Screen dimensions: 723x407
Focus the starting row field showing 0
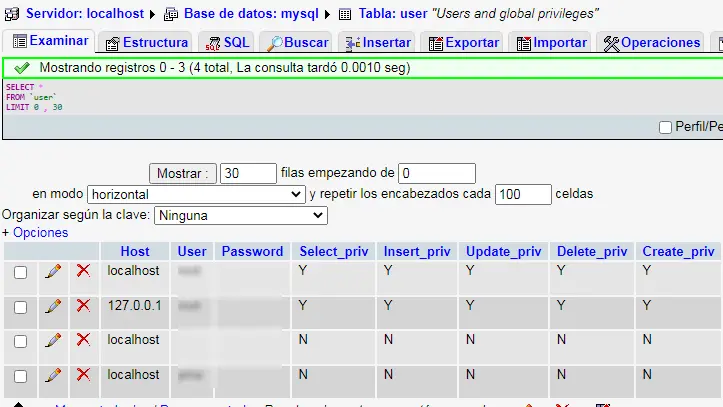(x=437, y=173)
